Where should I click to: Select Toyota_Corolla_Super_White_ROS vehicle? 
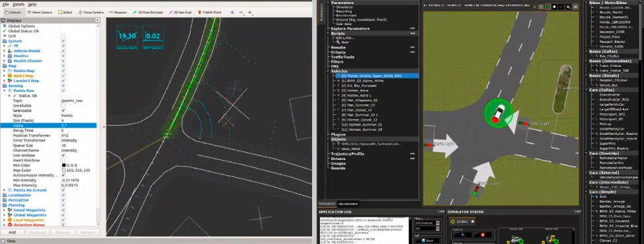click(376, 76)
